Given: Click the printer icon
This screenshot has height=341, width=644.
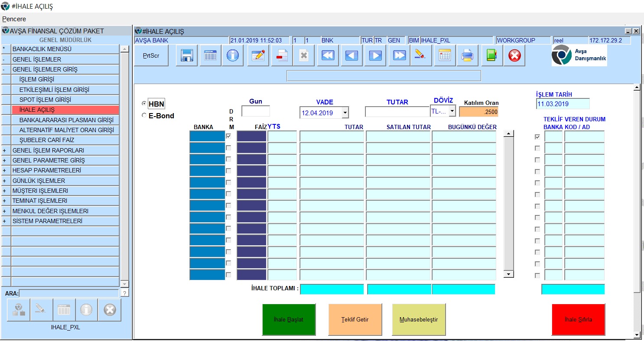Looking at the screenshot, I should tap(468, 55).
